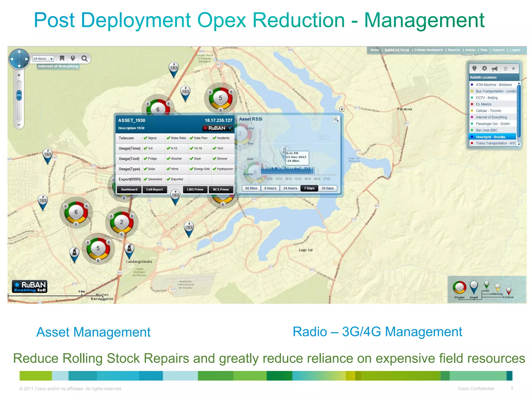The width and height of the screenshot is (532, 399).
Task: Click the location pin icon beside bookmark
Action: [73, 58]
